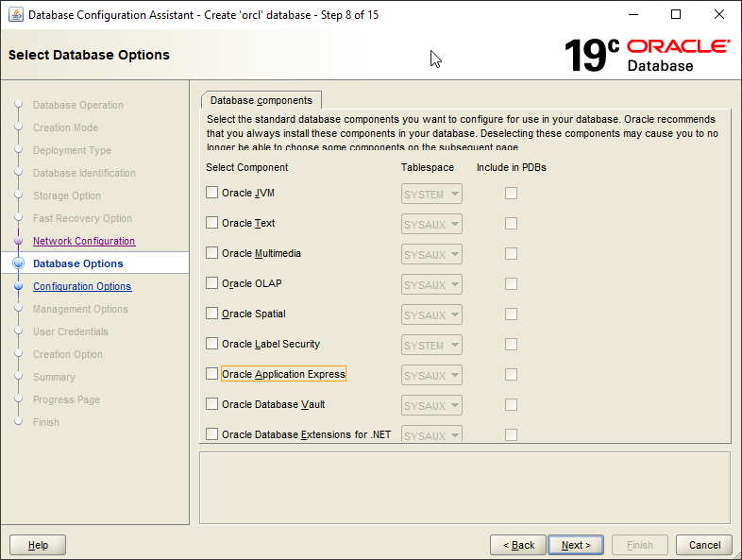Toggle the Oracle Spatial checkbox

click(212, 314)
